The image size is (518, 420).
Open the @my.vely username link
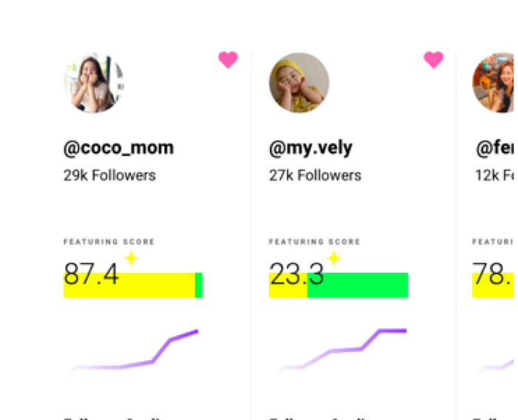coord(311,148)
